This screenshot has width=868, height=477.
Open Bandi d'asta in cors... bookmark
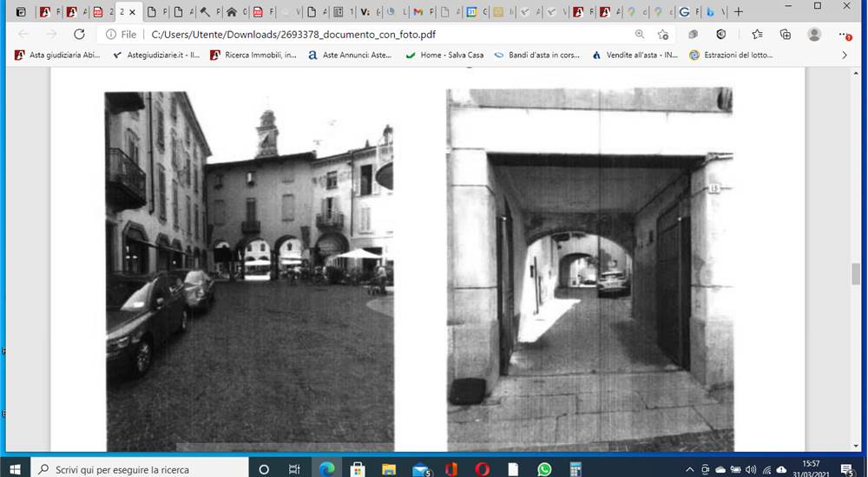coord(536,55)
